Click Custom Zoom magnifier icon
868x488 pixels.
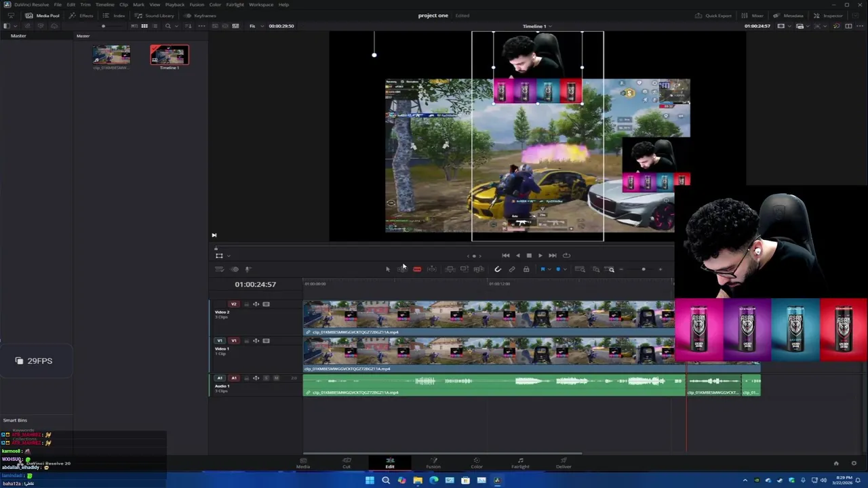[611, 269]
